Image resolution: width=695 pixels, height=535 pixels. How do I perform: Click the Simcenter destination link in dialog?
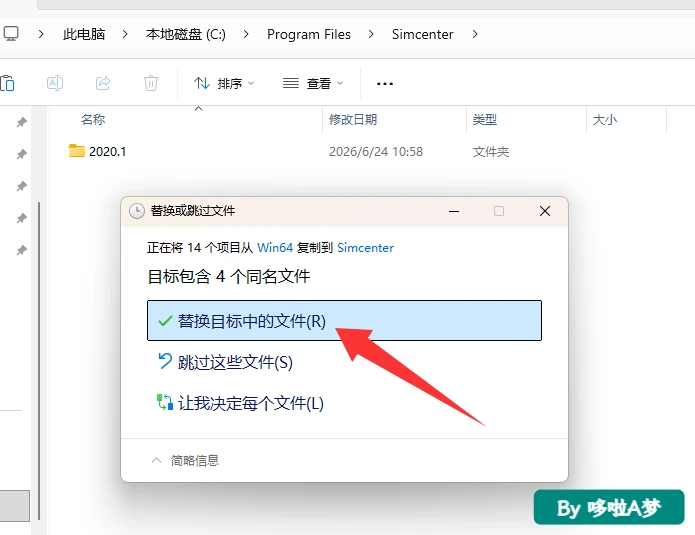(x=365, y=247)
